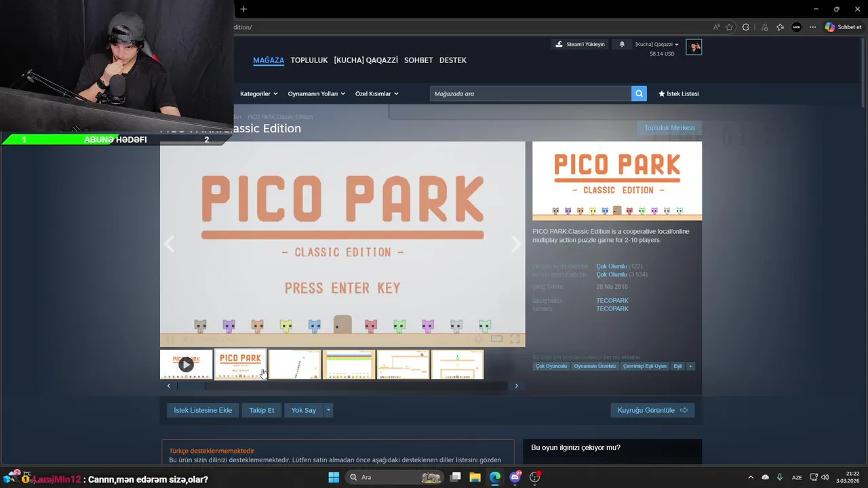
Task: Click the Oynaması Ücretsiz tag
Action: coord(595,366)
